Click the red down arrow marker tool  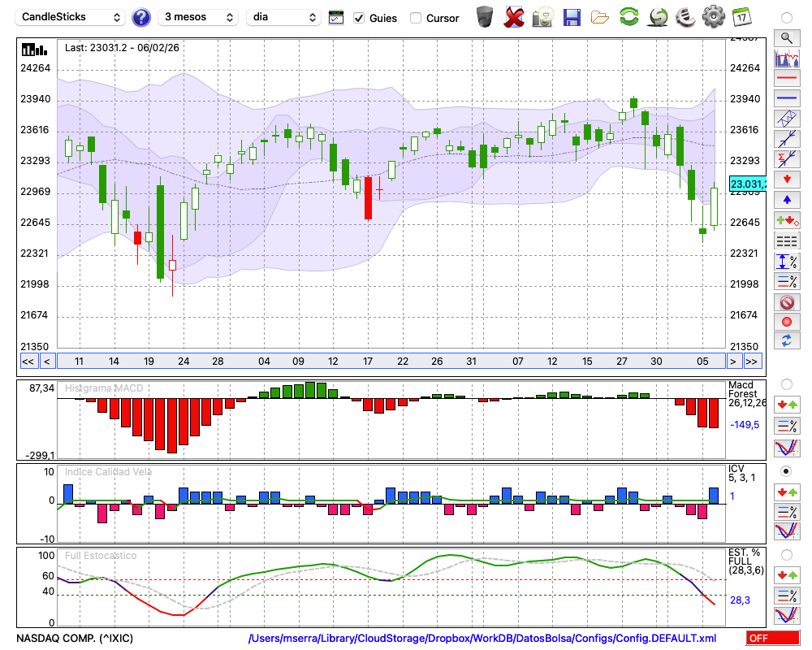click(787, 180)
